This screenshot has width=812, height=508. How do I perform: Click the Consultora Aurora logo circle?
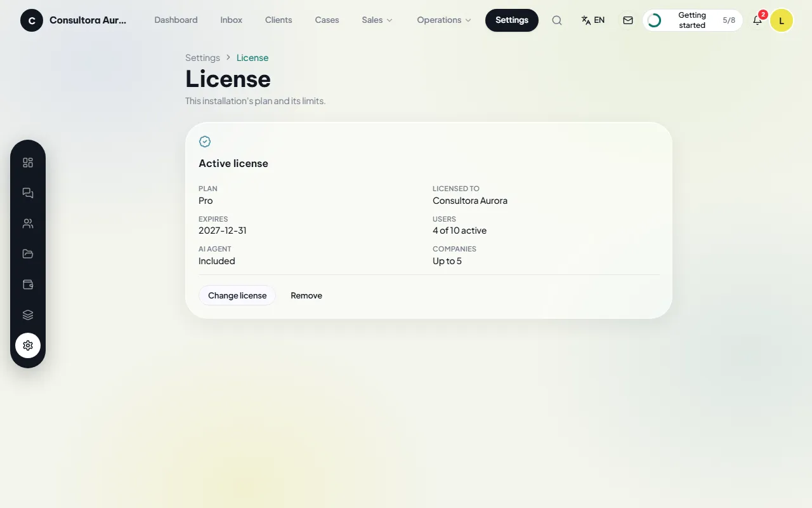32,20
